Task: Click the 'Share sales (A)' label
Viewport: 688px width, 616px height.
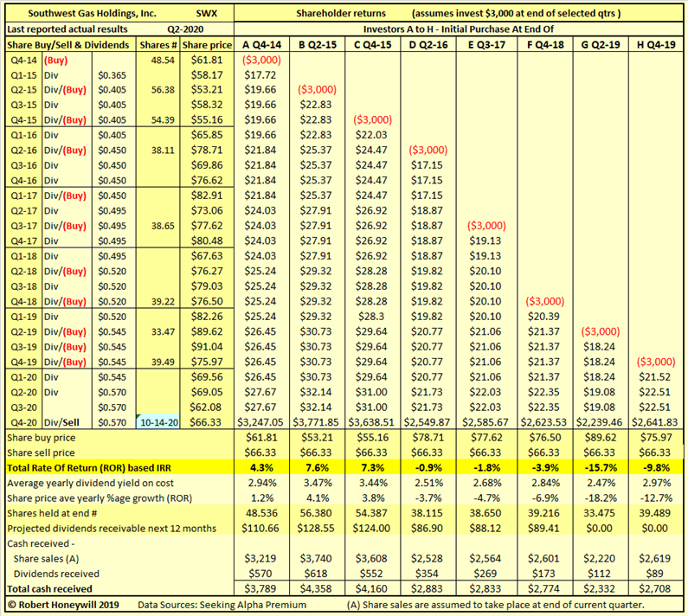Action: (x=46, y=559)
